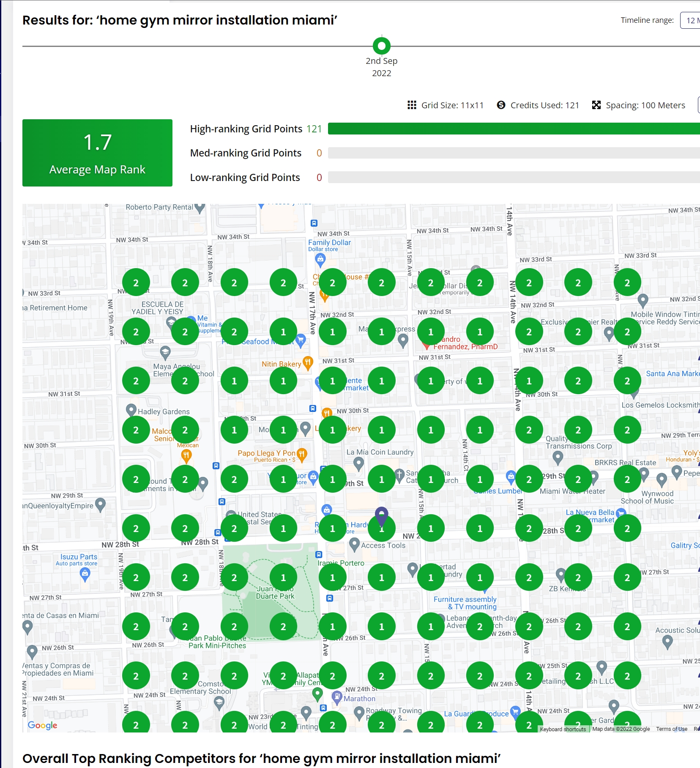Click the Seafood Market shopping cart icon

click(301, 340)
